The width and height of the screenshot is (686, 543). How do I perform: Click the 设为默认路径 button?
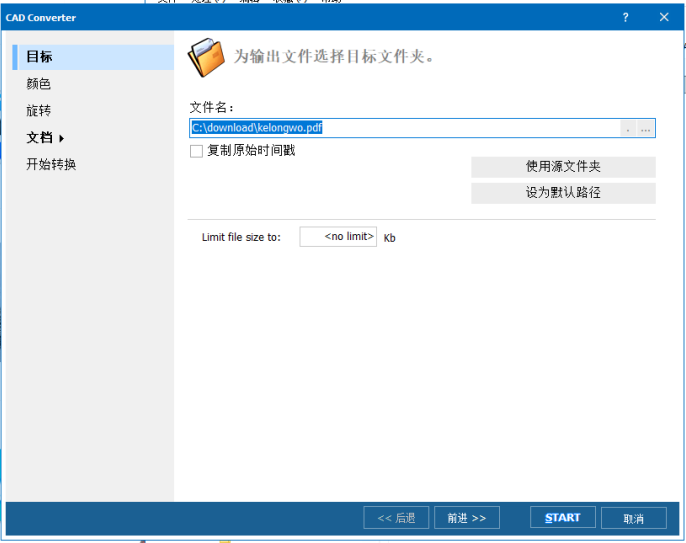(563, 193)
